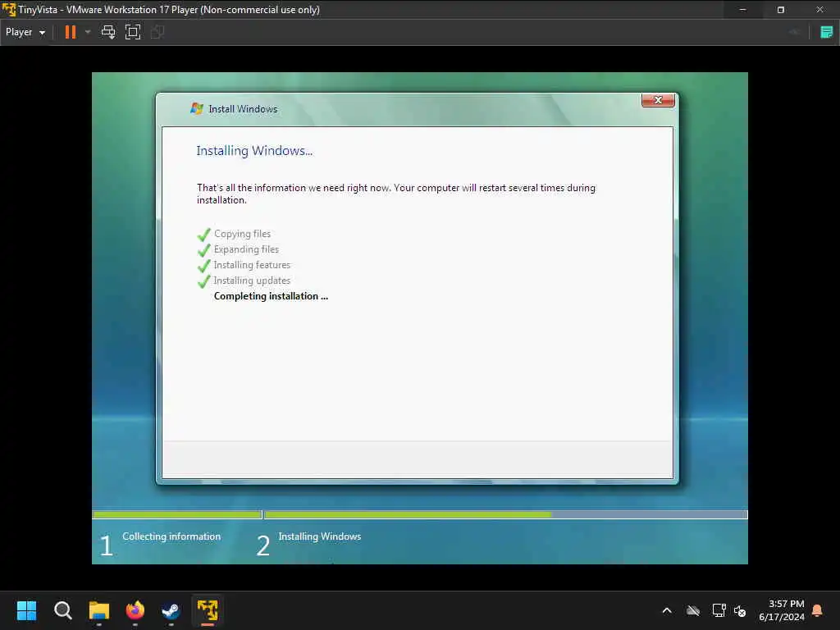Show hidden system tray icons

point(667,610)
